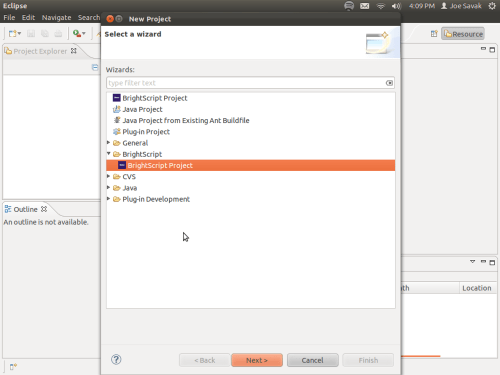Open the messaging indicator in top panel
Screen dimensions: 500x375
[349, 6]
